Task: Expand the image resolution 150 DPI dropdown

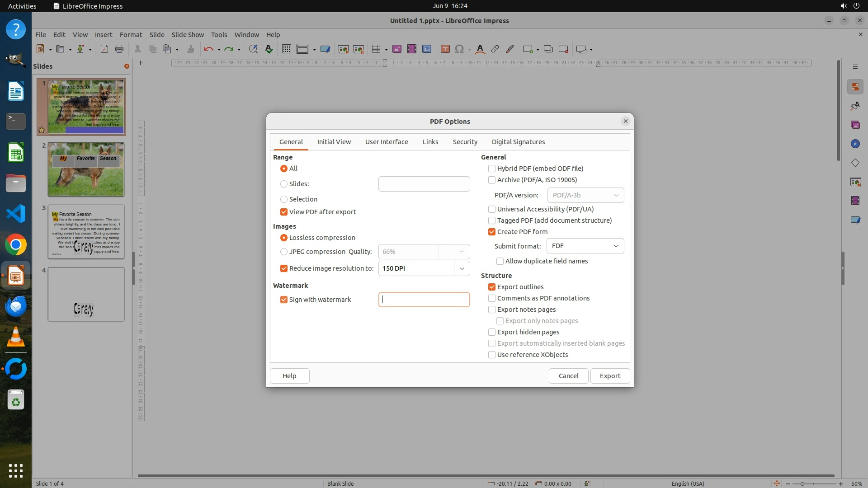Action: (462, 268)
